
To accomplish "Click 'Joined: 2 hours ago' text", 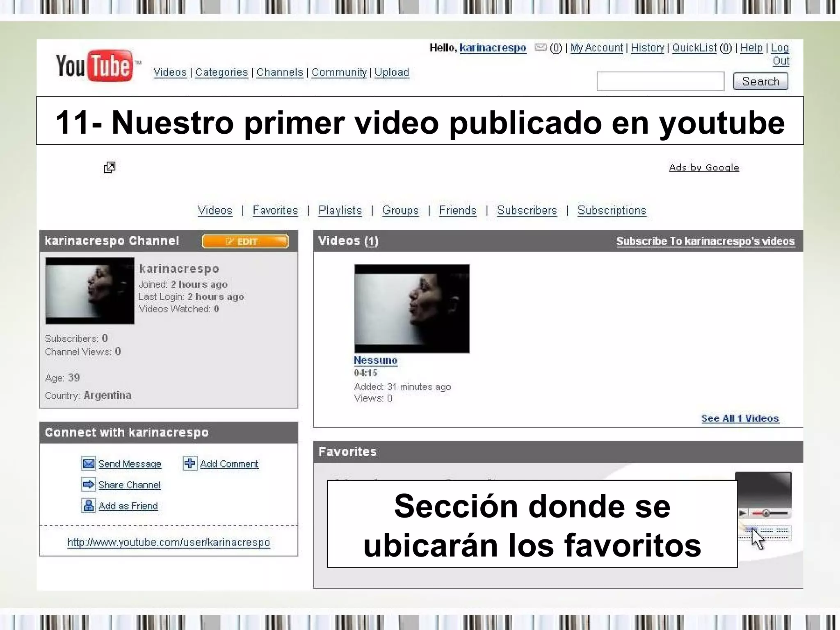I will click(183, 284).
